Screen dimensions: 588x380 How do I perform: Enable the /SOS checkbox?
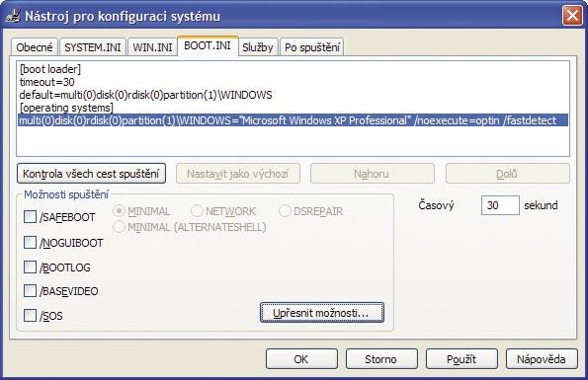(x=30, y=315)
